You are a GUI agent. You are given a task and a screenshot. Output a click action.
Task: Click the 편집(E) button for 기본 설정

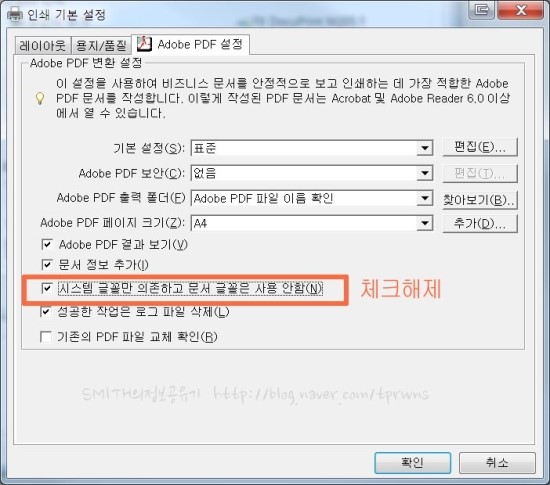480,147
